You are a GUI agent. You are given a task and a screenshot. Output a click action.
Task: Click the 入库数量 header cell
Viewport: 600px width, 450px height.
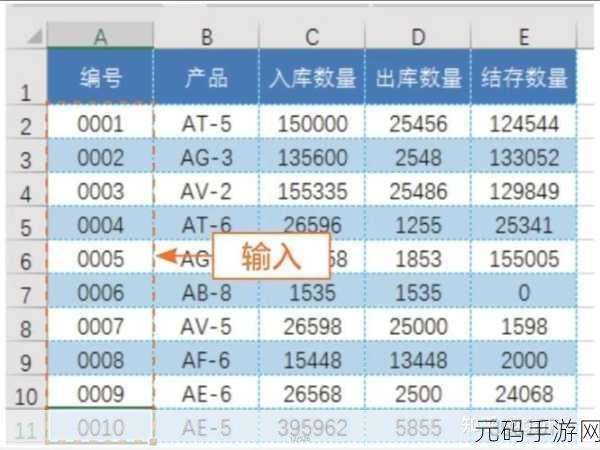(x=312, y=77)
